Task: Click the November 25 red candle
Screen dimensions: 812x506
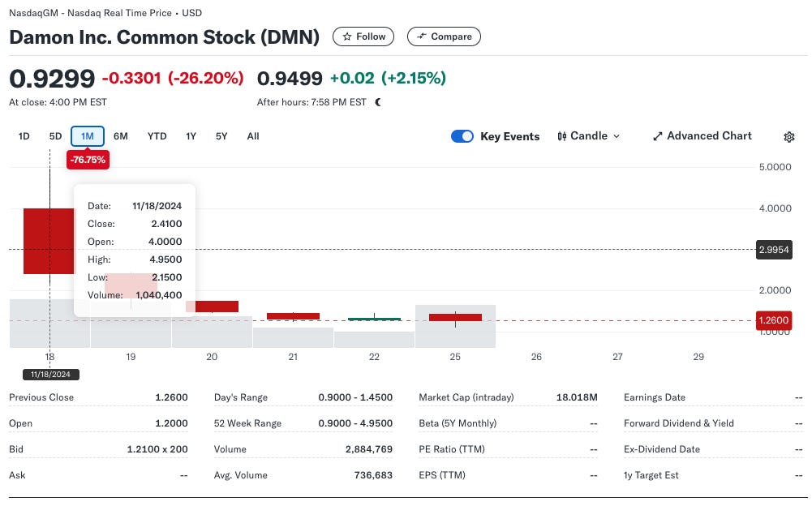Action: pos(455,318)
